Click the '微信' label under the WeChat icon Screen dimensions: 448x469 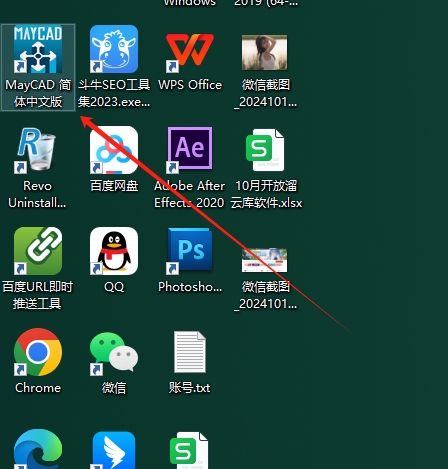point(114,388)
